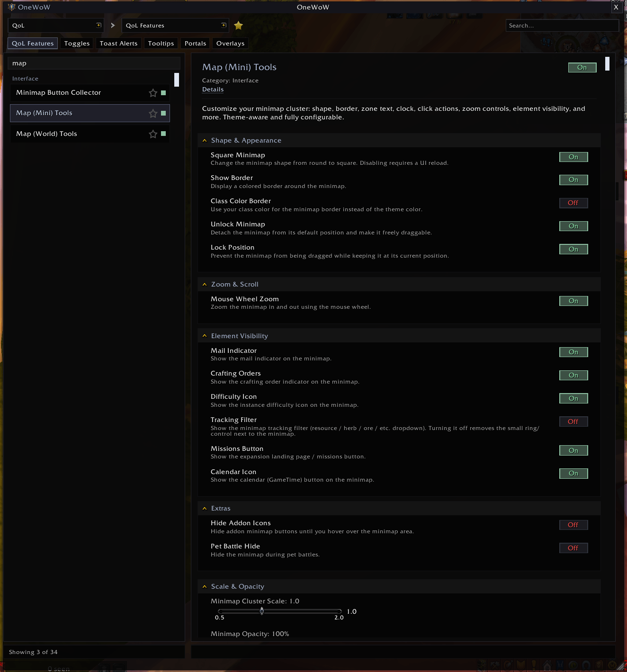Toggle Crafting Orders indicator

pyautogui.click(x=573, y=375)
